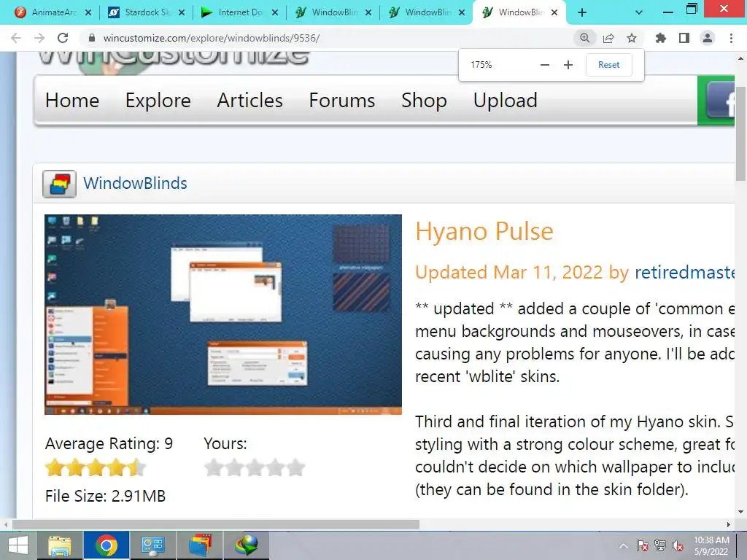Click the Action Center flag tray icon
This screenshot has height=560, width=747.
coord(642,545)
